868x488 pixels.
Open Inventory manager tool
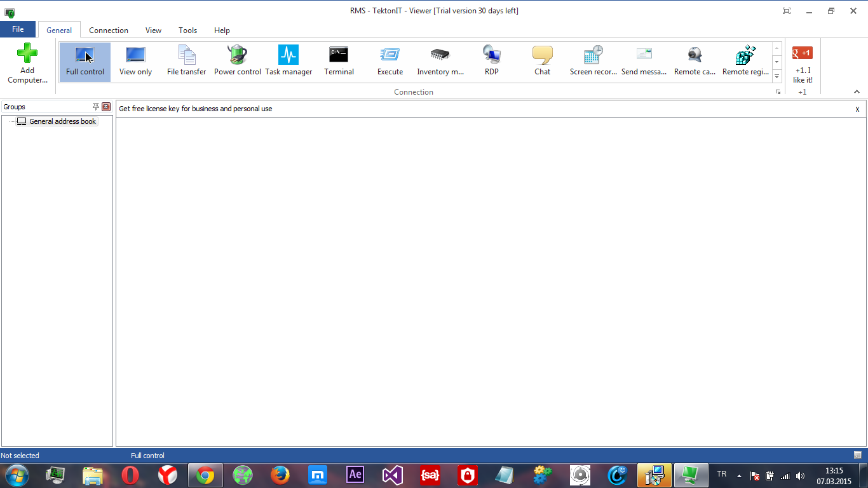[440, 62]
